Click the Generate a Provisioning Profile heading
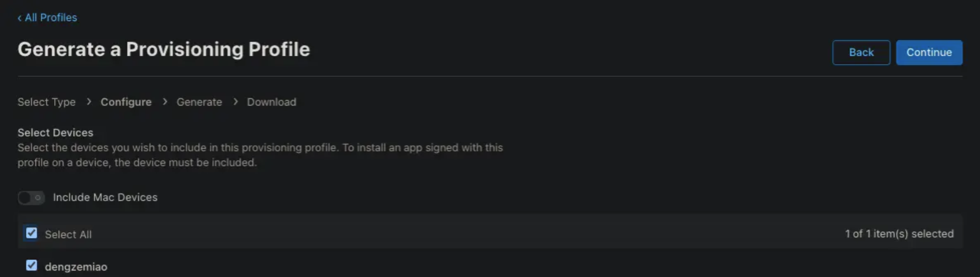Screen dimensions: 980x277 (164, 49)
